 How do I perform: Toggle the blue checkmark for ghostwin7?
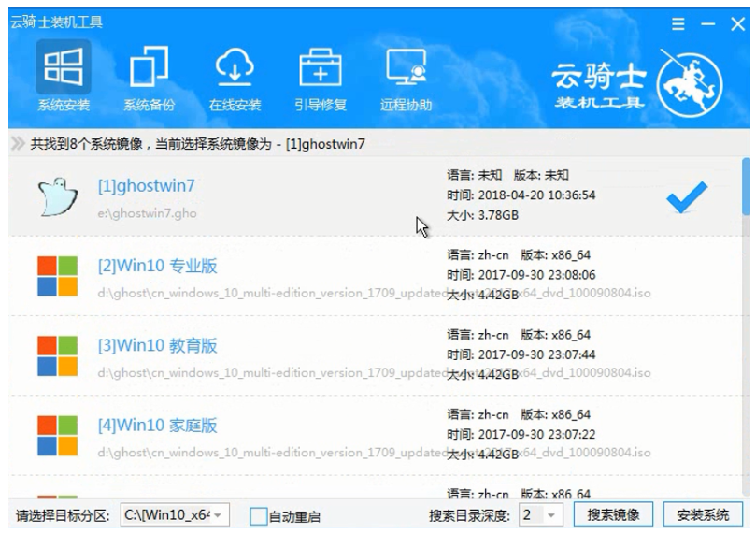[x=686, y=196]
